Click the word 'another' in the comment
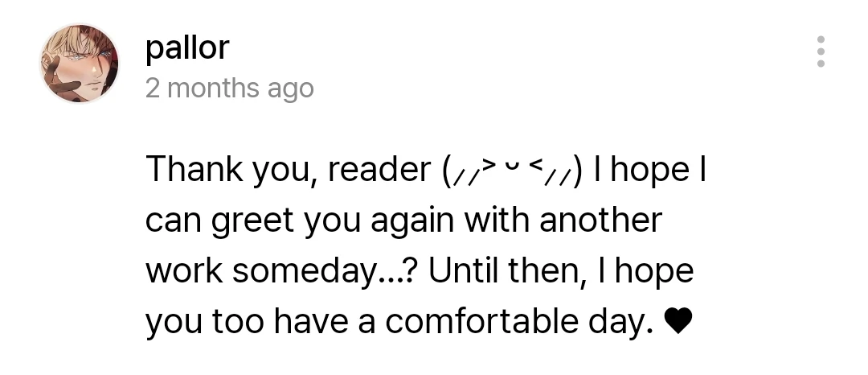 point(600,220)
